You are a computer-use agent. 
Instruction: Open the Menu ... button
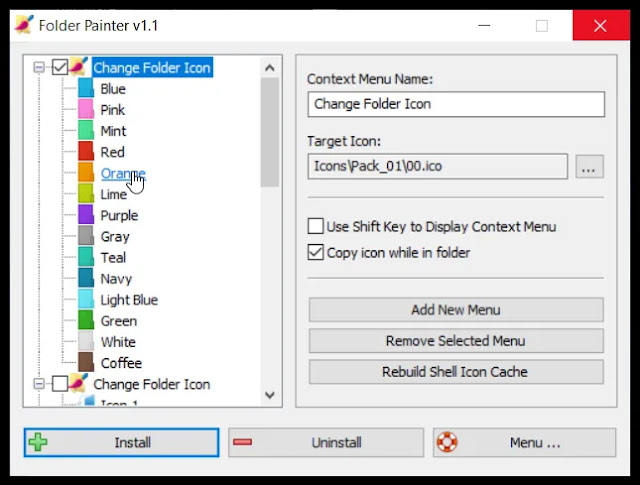[x=524, y=442]
